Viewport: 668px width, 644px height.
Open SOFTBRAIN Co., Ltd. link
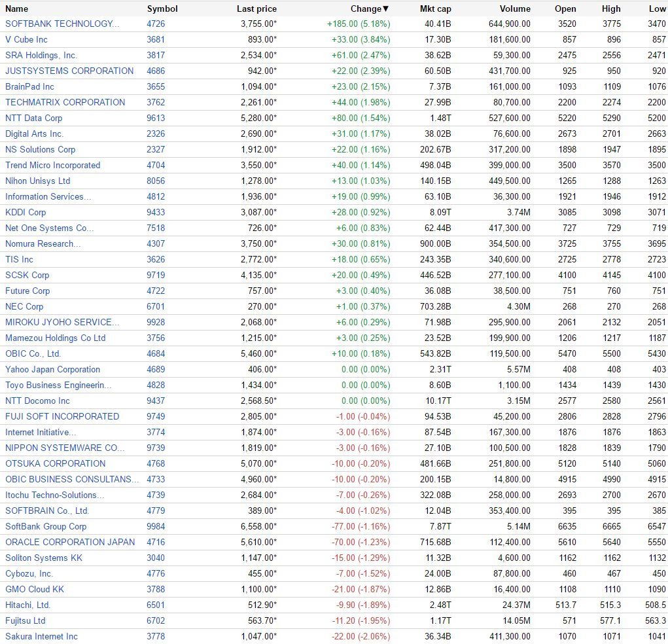(x=47, y=511)
